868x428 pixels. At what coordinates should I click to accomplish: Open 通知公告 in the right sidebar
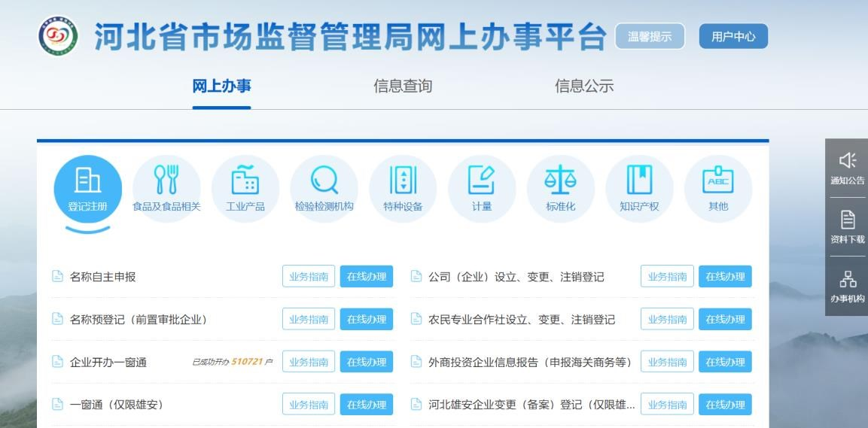(x=847, y=168)
